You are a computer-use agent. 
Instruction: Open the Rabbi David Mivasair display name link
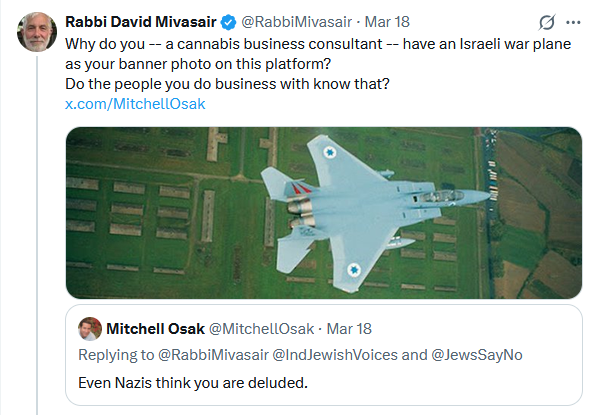point(141,22)
